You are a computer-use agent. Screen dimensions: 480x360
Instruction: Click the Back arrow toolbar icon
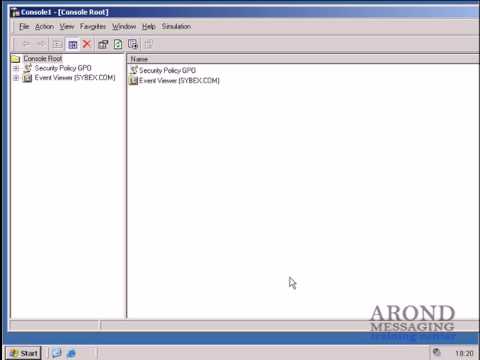27,44
